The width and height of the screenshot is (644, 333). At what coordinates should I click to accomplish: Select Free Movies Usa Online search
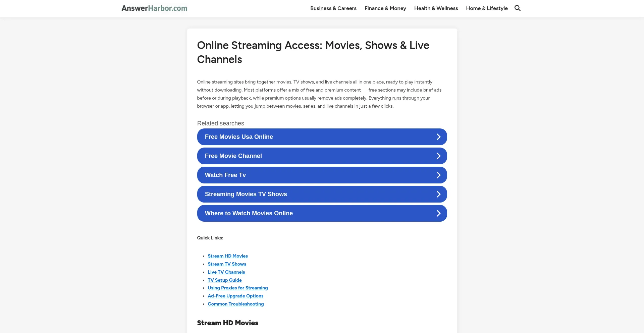(x=239, y=137)
